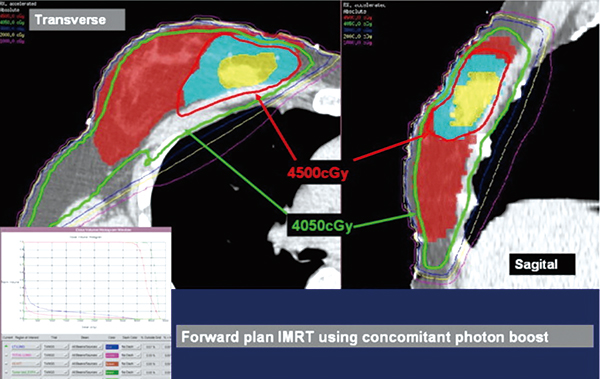Open the Beam dropdown in the second row
This screenshot has width=600, height=379.
86,355
